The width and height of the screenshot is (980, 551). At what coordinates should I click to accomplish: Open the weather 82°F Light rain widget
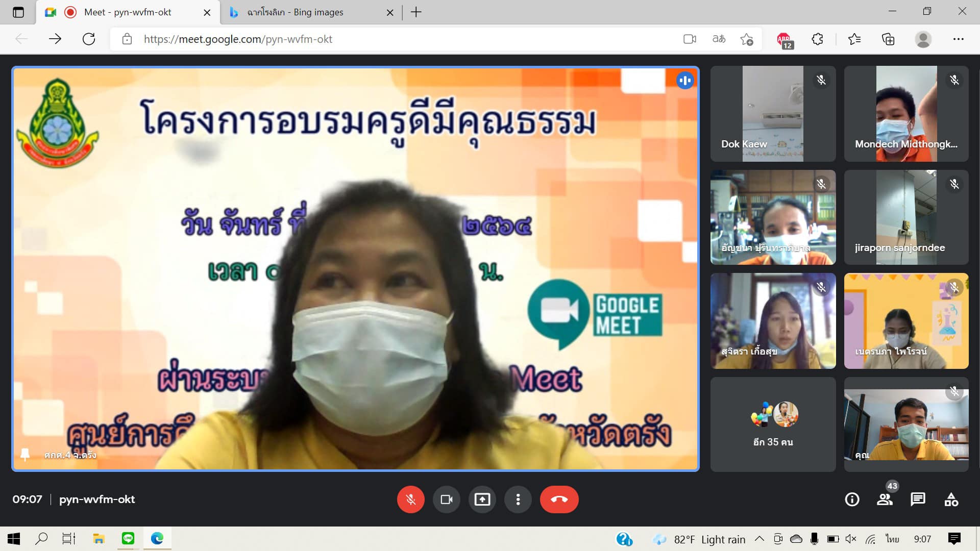[x=699, y=539]
